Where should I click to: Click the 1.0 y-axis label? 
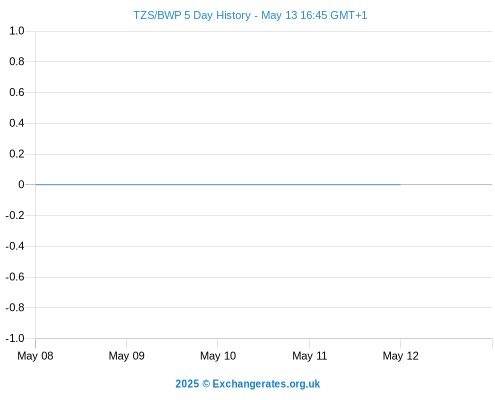(17, 31)
